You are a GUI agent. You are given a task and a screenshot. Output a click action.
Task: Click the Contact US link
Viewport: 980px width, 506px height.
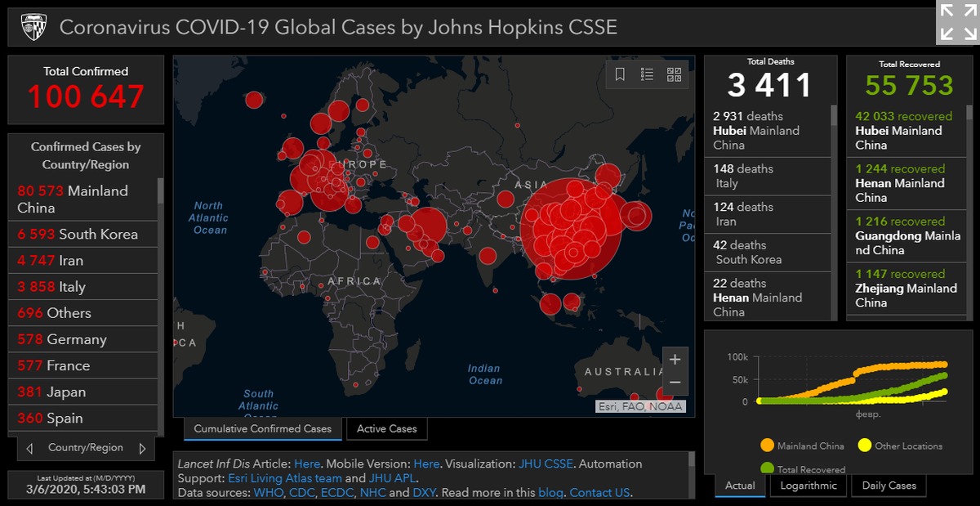pyautogui.click(x=599, y=492)
